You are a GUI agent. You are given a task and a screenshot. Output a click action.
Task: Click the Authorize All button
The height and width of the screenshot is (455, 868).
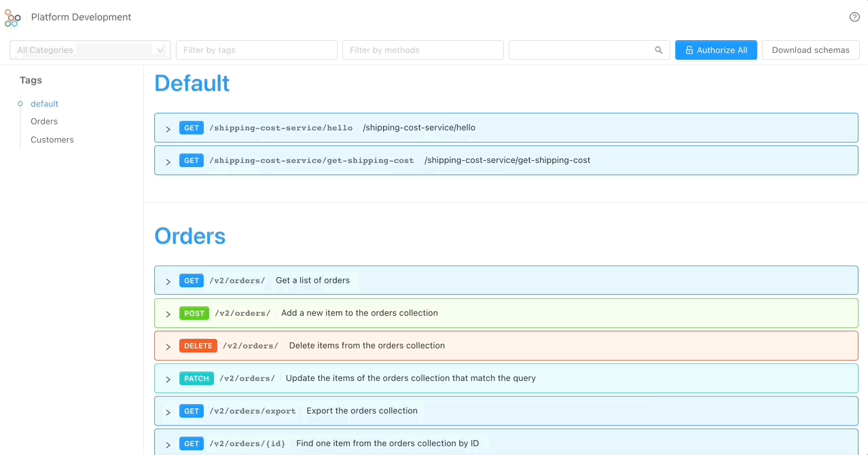coord(716,50)
